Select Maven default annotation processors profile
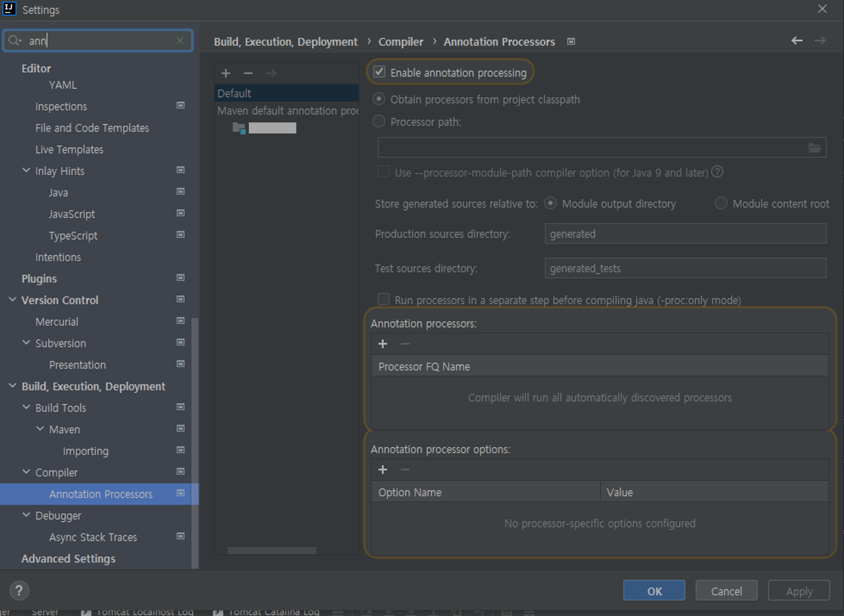Image resolution: width=844 pixels, height=616 pixels. coord(287,111)
